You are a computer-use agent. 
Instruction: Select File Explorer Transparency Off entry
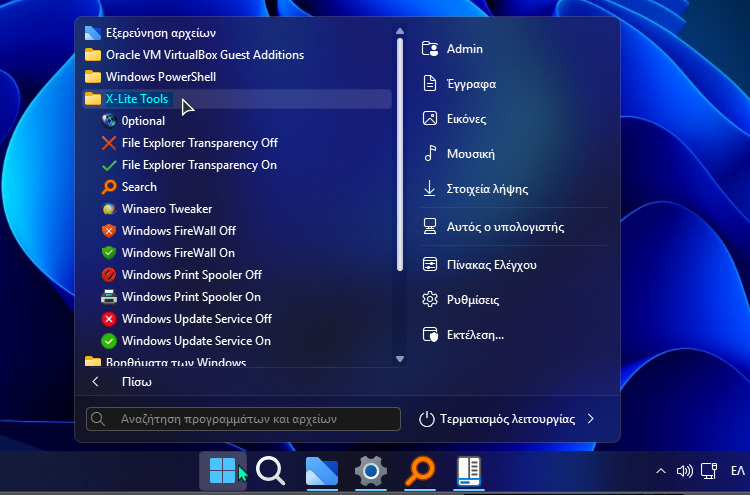point(200,143)
